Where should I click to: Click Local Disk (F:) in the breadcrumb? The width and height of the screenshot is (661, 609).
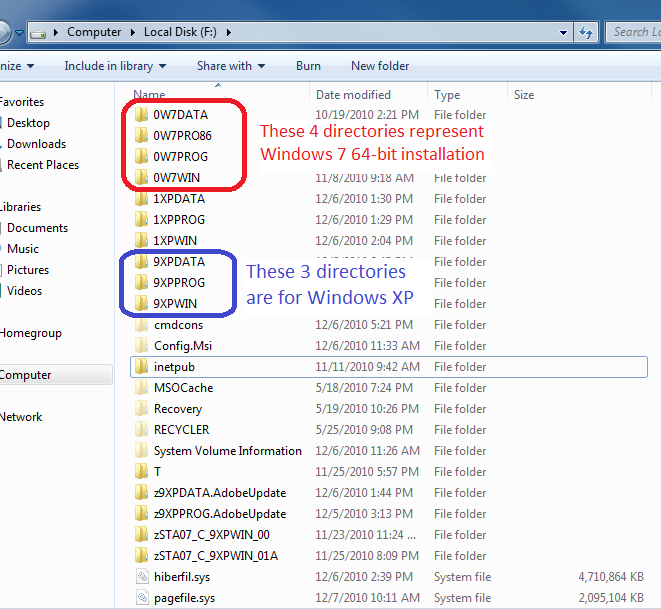180,32
